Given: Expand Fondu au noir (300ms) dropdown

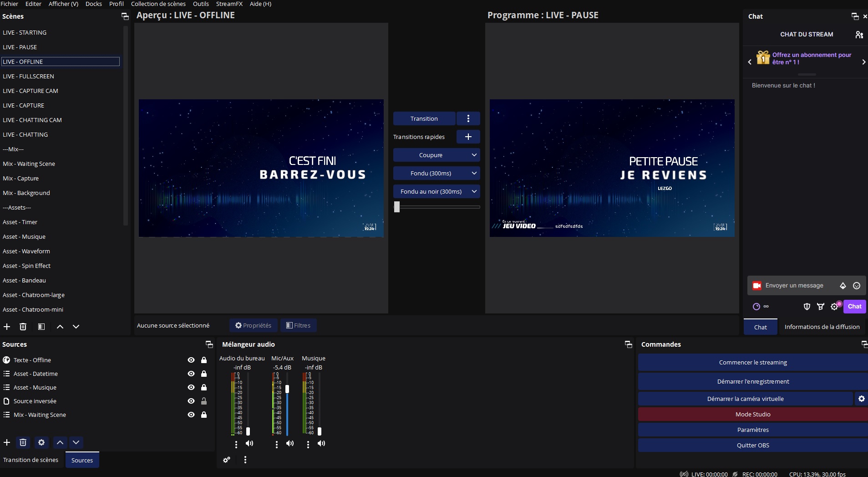Looking at the screenshot, I should (x=474, y=191).
